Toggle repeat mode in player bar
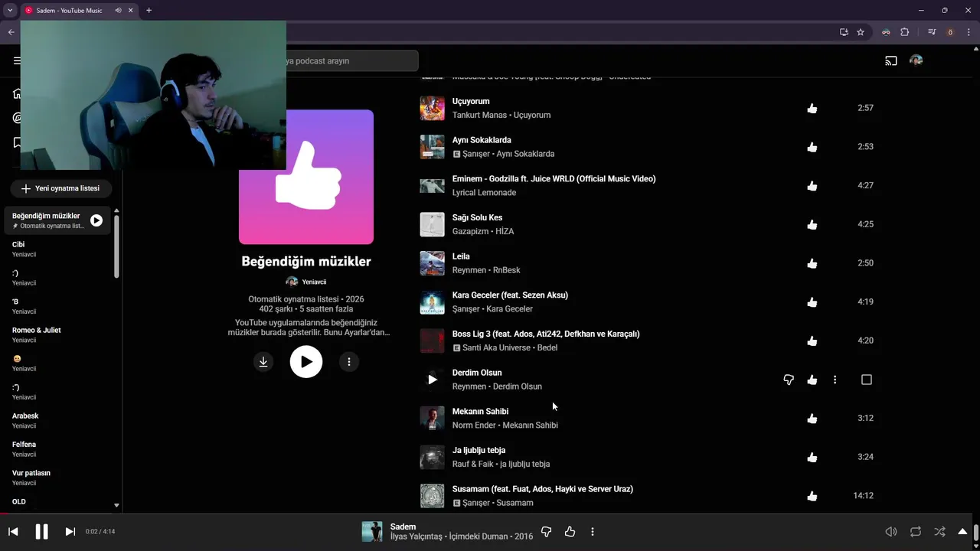980x551 pixels. pyautogui.click(x=916, y=531)
